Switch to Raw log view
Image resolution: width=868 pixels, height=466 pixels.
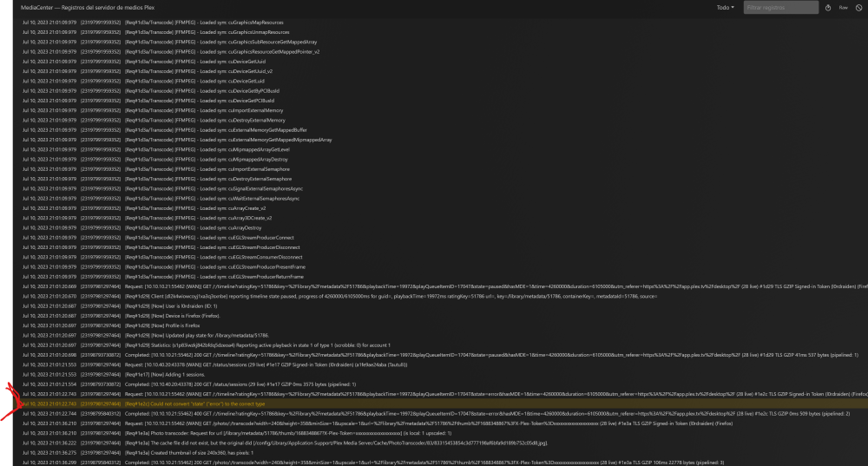pyautogui.click(x=843, y=8)
